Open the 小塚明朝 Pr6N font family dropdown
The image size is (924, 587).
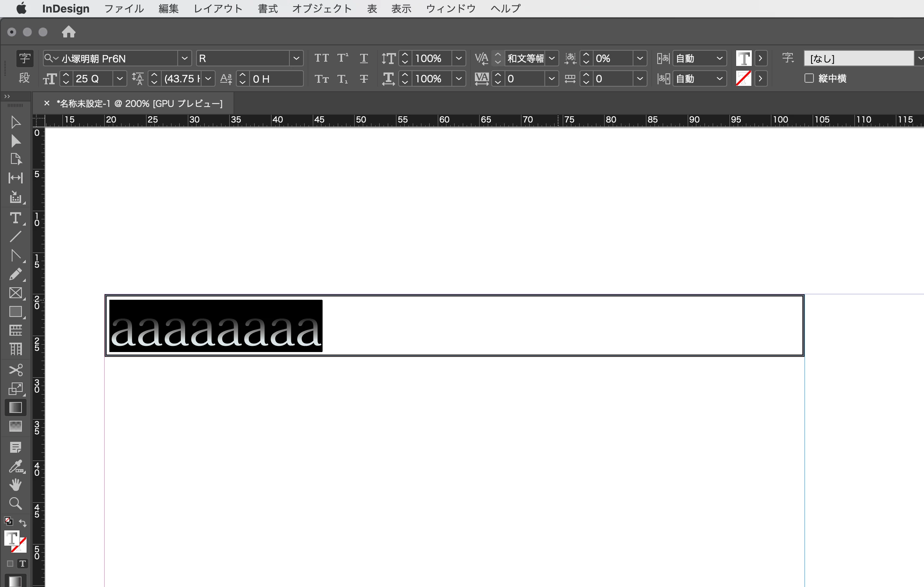(x=184, y=59)
